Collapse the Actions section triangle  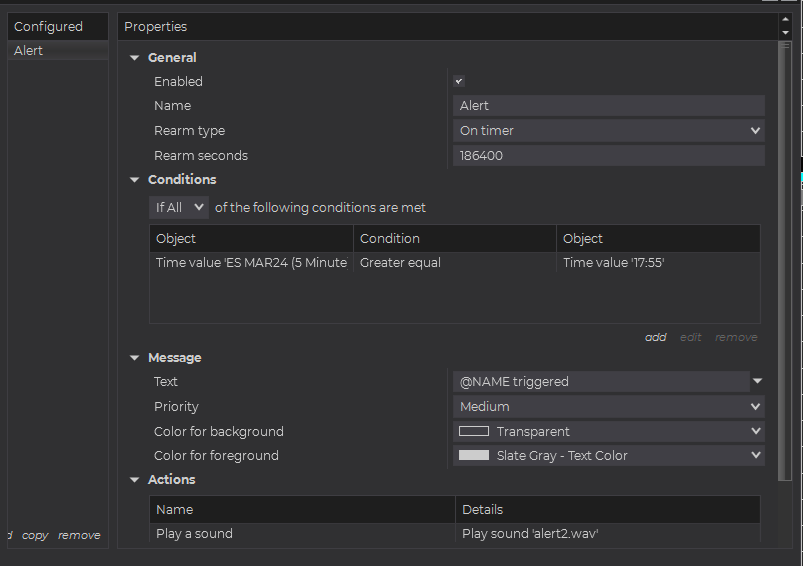click(x=135, y=480)
